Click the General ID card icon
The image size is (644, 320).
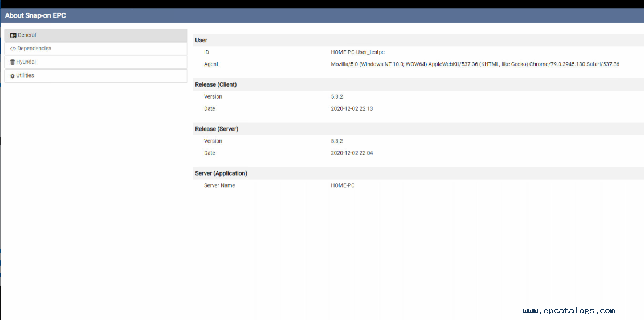pyautogui.click(x=13, y=35)
